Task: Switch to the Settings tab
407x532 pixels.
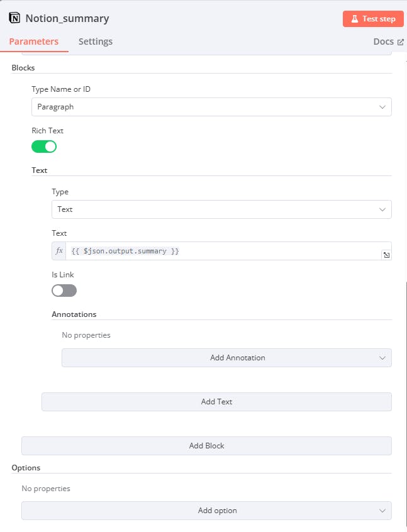Action: pyautogui.click(x=96, y=42)
